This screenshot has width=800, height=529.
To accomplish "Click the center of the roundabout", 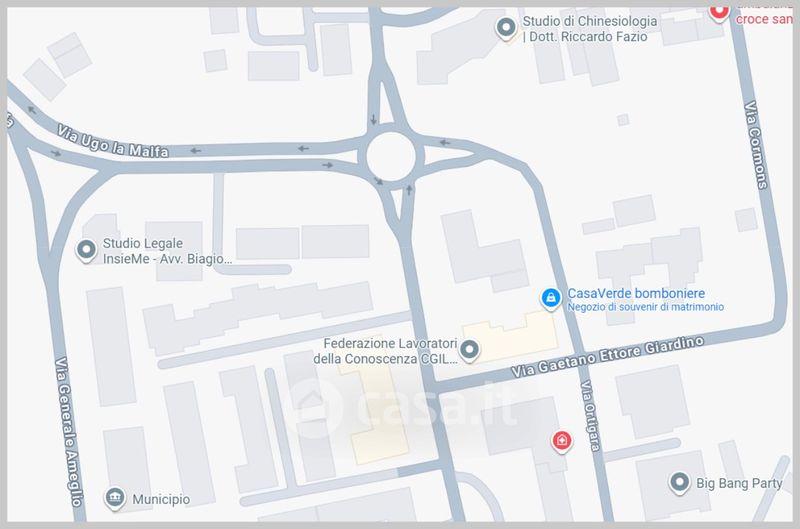I will point(391,157).
